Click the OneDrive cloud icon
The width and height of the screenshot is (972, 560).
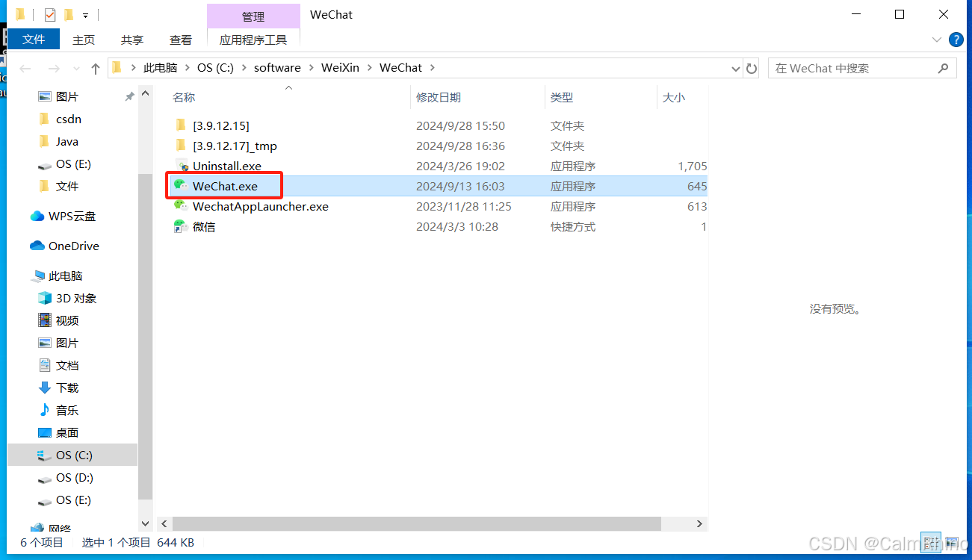tap(37, 246)
